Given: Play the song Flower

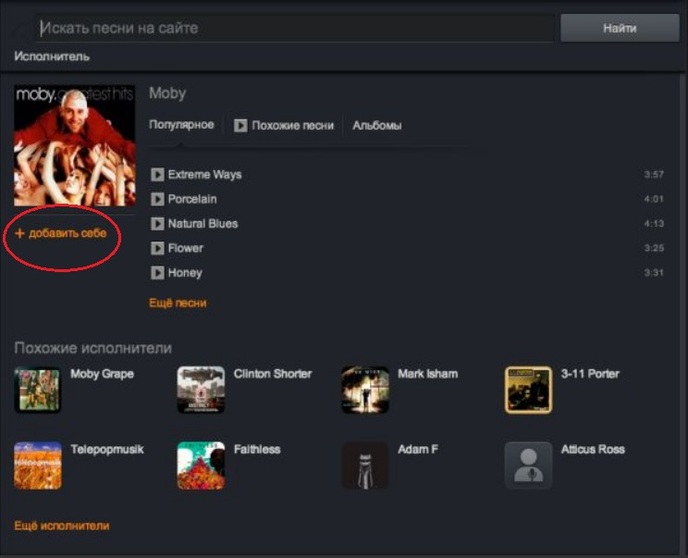Looking at the screenshot, I should (x=157, y=248).
